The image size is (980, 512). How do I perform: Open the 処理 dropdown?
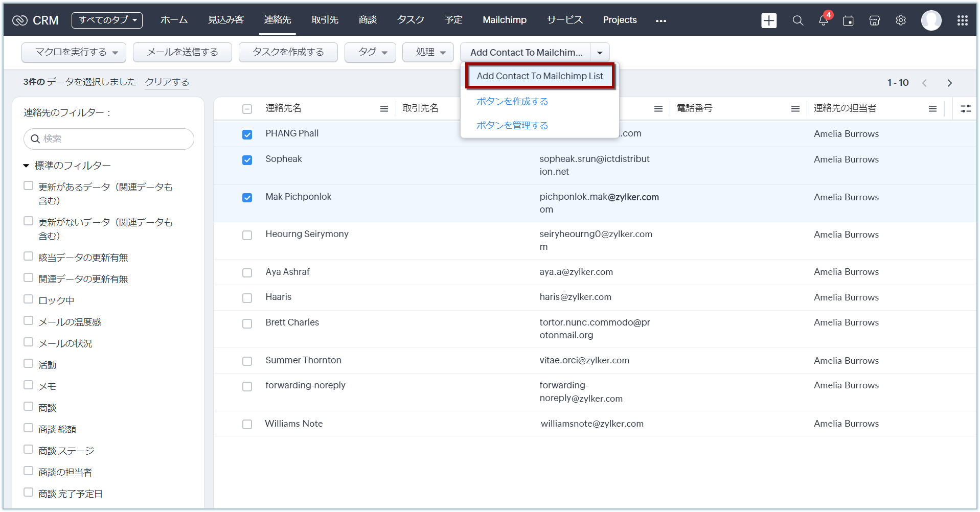pyautogui.click(x=428, y=52)
